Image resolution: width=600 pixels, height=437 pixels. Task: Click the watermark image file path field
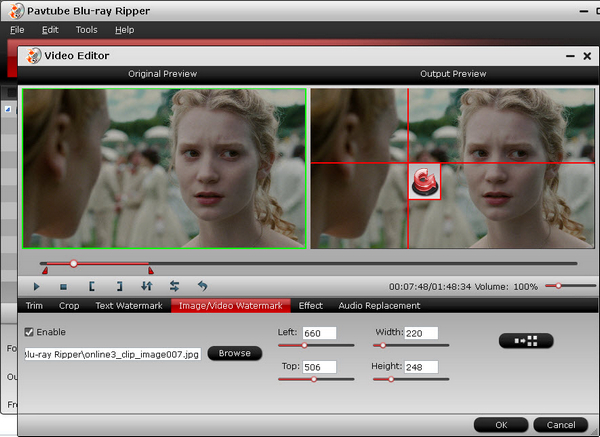click(112, 354)
